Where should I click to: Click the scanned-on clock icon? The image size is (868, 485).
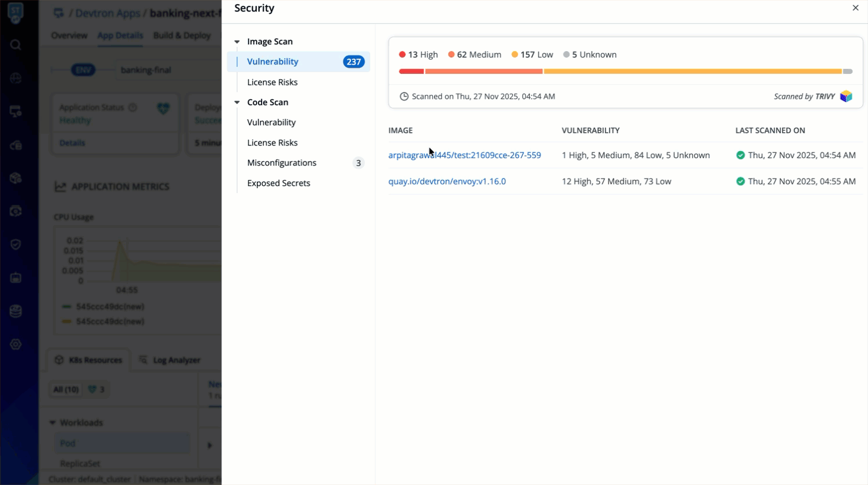(404, 97)
